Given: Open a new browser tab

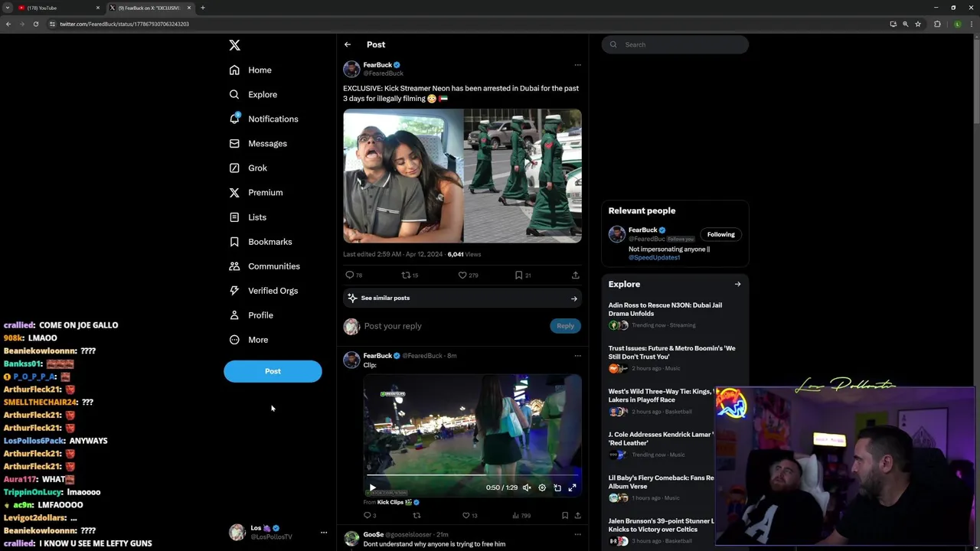Looking at the screenshot, I should pyautogui.click(x=202, y=8).
